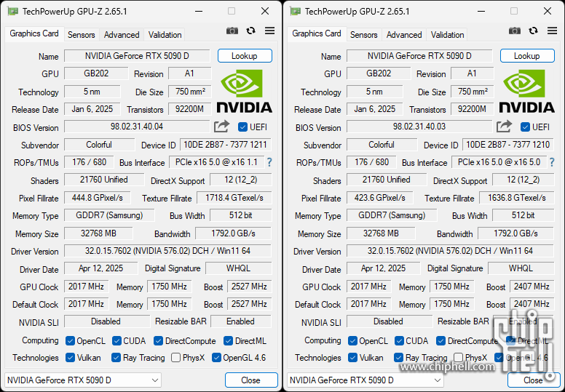Click Resizable BAR Enabled value, left window
Image resolution: width=565 pixels, height=392 pixels.
[241, 321]
